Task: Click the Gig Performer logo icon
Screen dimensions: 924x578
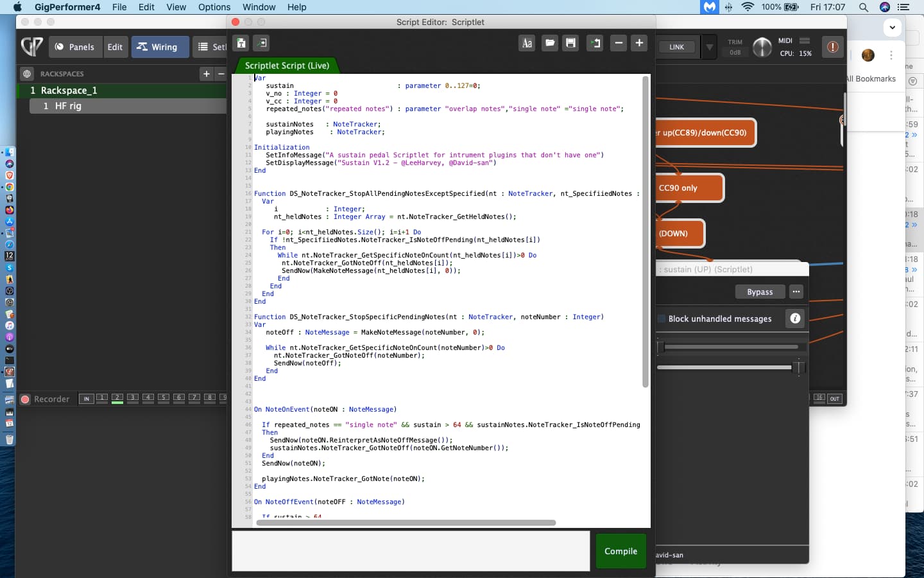Action: point(32,46)
